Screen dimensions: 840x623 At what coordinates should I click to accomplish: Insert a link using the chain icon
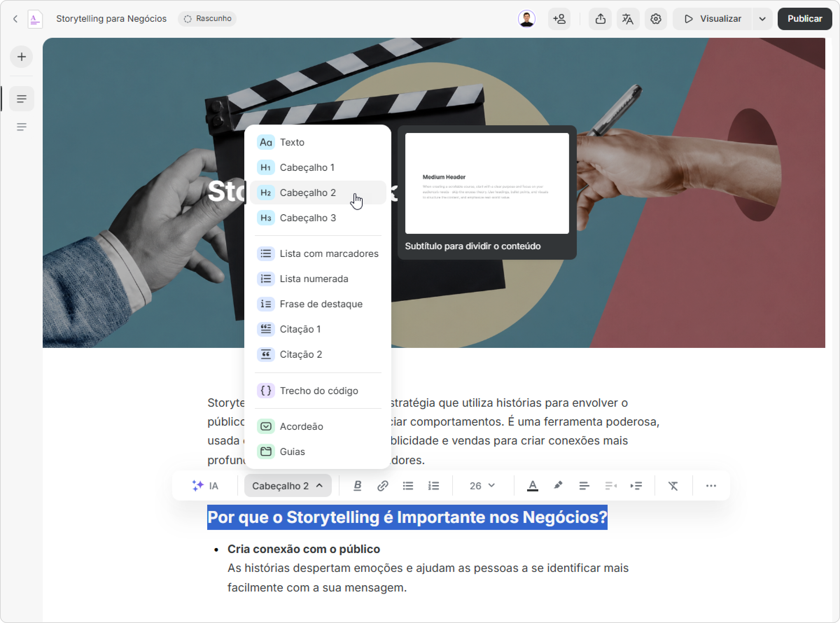pos(383,486)
